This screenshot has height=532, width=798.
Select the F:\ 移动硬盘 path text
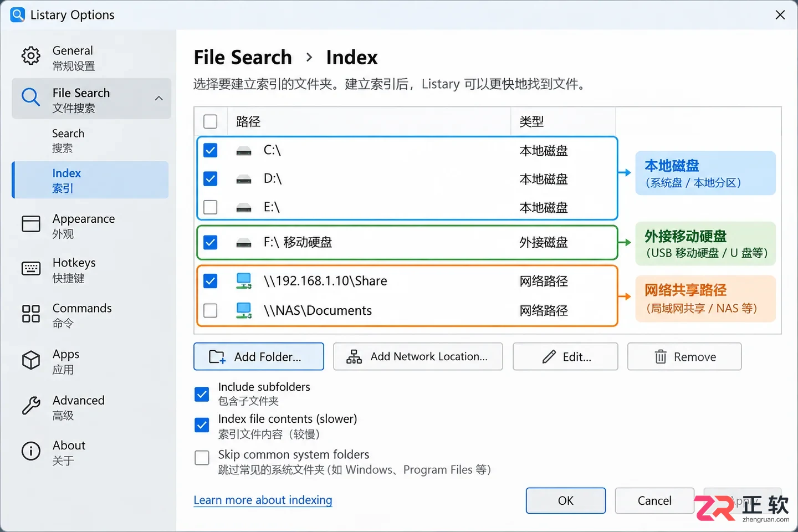point(298,242)
